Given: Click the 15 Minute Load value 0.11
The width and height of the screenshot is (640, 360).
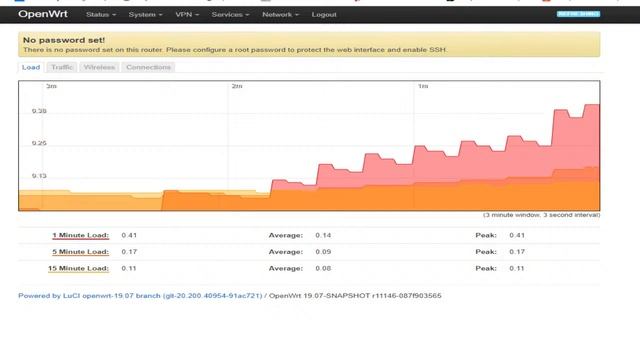Looking at the screenshot, I should click(129, 269).
